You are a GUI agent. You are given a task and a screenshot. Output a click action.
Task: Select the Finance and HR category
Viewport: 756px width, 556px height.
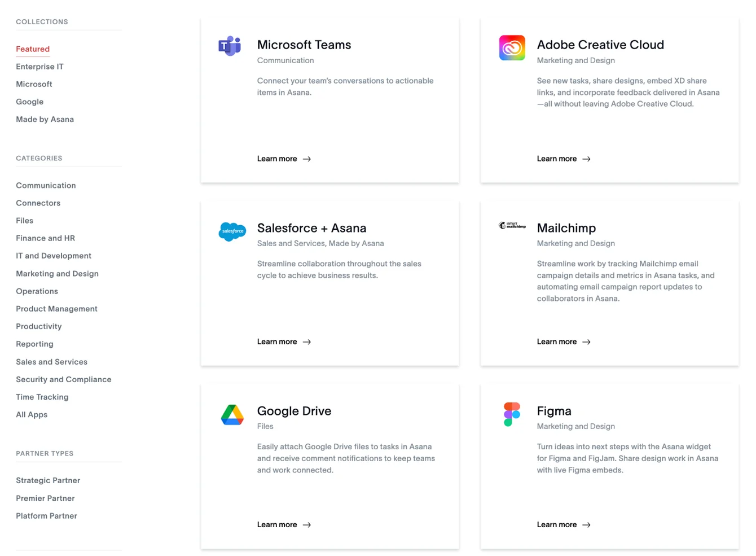45,238
